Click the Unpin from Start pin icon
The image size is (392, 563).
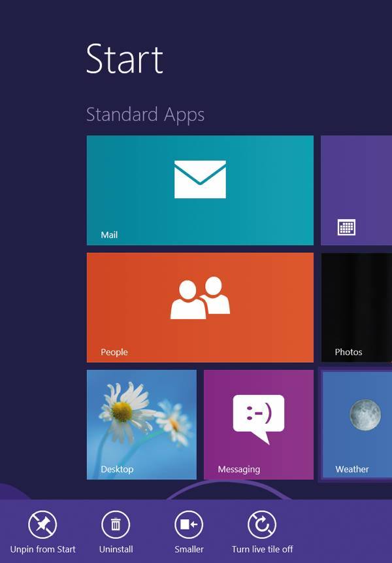point(42,524)
